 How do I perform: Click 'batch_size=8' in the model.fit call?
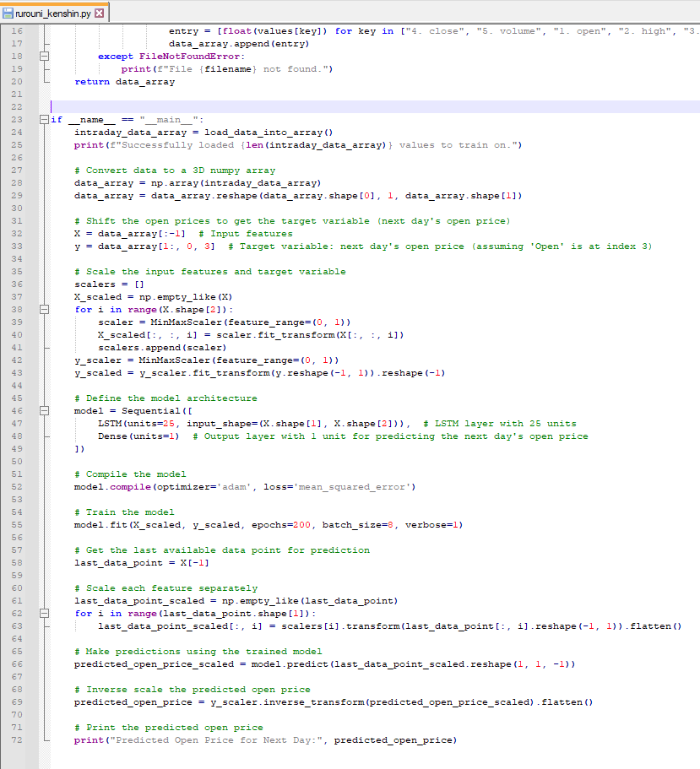358,525
